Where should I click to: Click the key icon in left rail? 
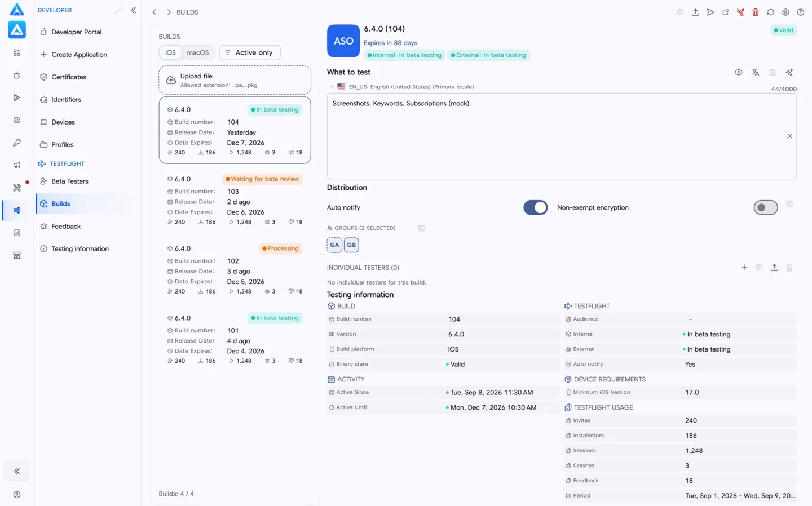pyautogui.click(x=17, y=143)
